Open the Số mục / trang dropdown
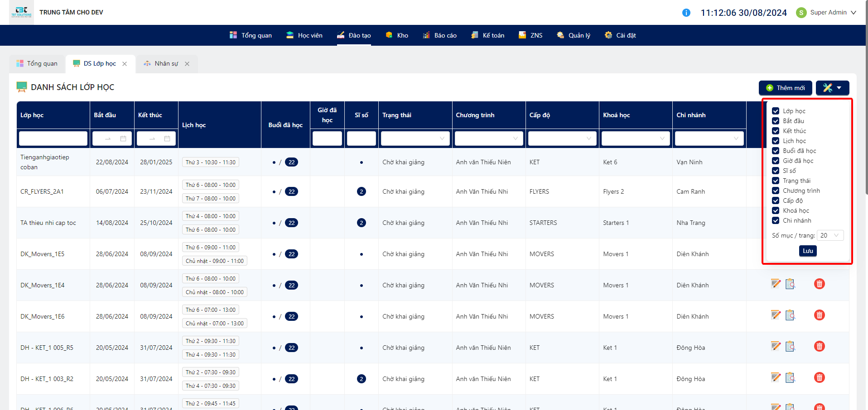Viewport: 868px width, 410px height. click(830, 235)
